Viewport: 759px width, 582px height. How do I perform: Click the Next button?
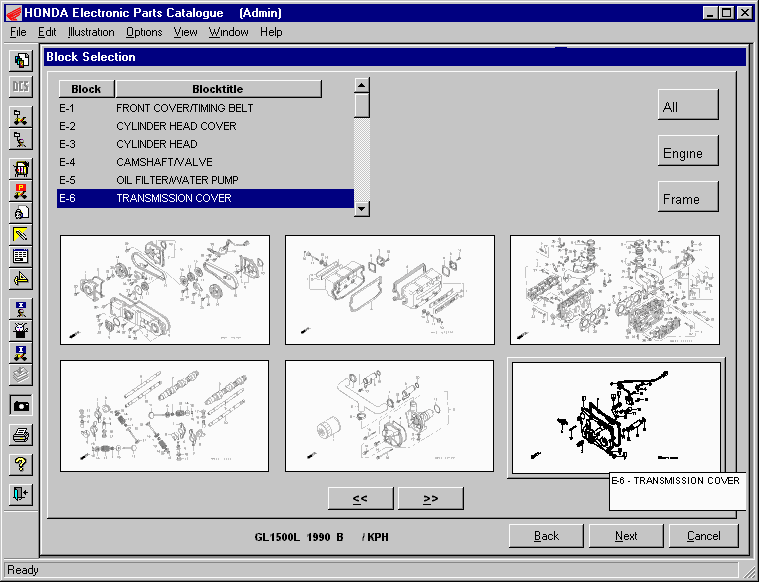[626, 536]
